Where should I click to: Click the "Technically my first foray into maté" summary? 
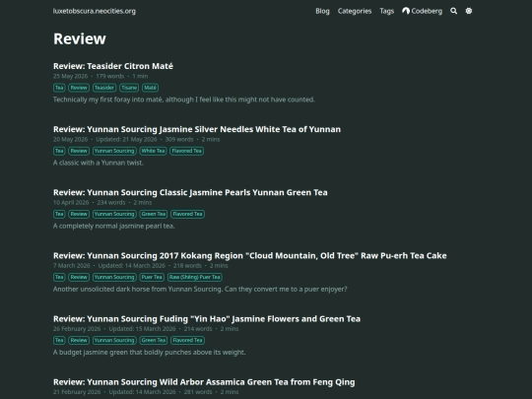[x=184, y=100]
